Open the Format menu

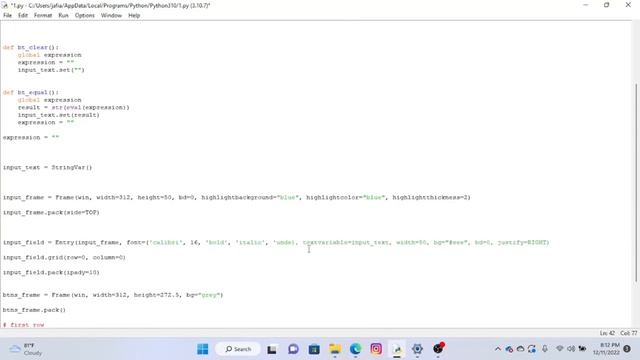43,16
